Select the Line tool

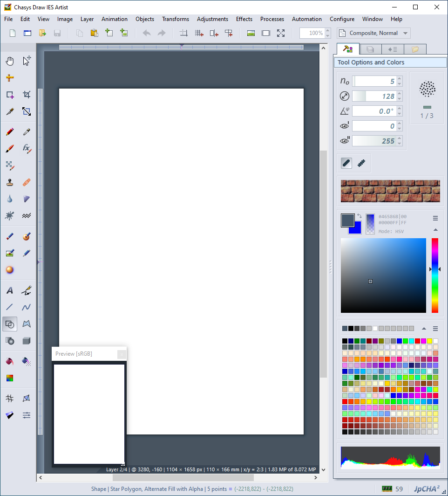pyautogui.click(x=9, y=307)
